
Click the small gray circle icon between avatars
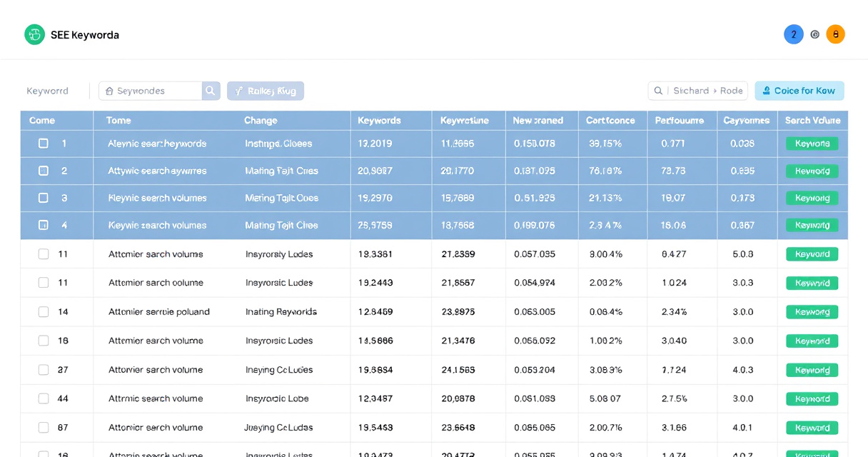point(815,34)
